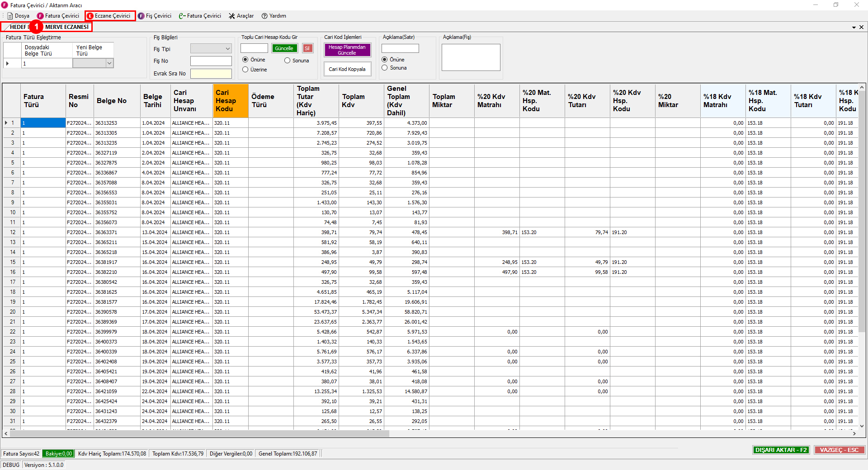868x470 pixels.
Task: Click the Ödeme Türü column header
Action: pyautogui.click(x=271, y=101)
